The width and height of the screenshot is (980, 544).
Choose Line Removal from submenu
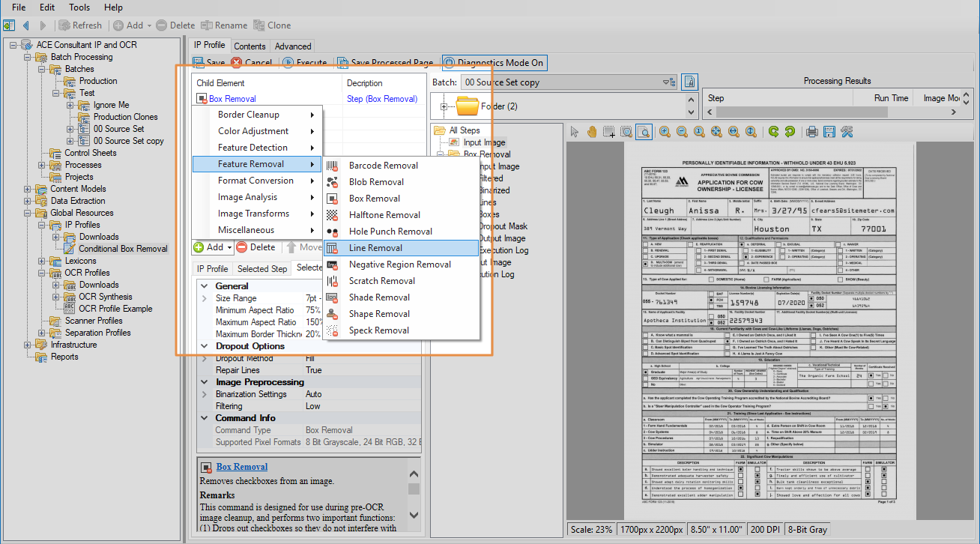click(x=375, y=248)
